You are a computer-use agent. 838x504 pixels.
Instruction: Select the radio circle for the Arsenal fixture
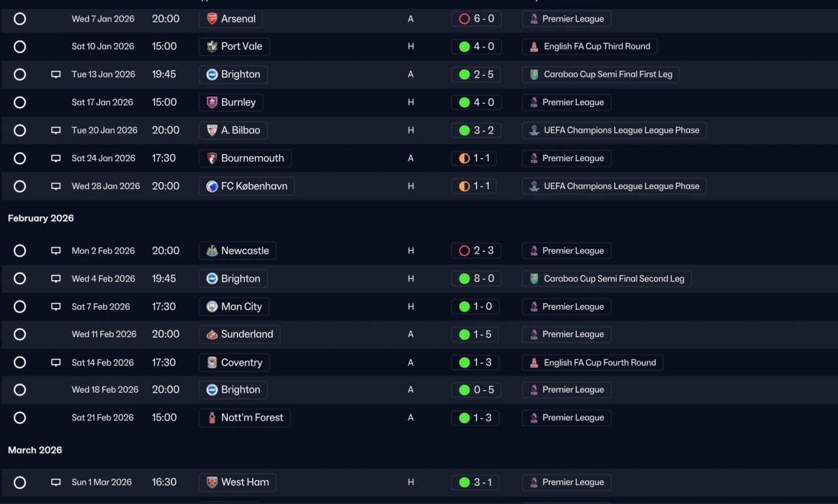(x=20, y=19)
